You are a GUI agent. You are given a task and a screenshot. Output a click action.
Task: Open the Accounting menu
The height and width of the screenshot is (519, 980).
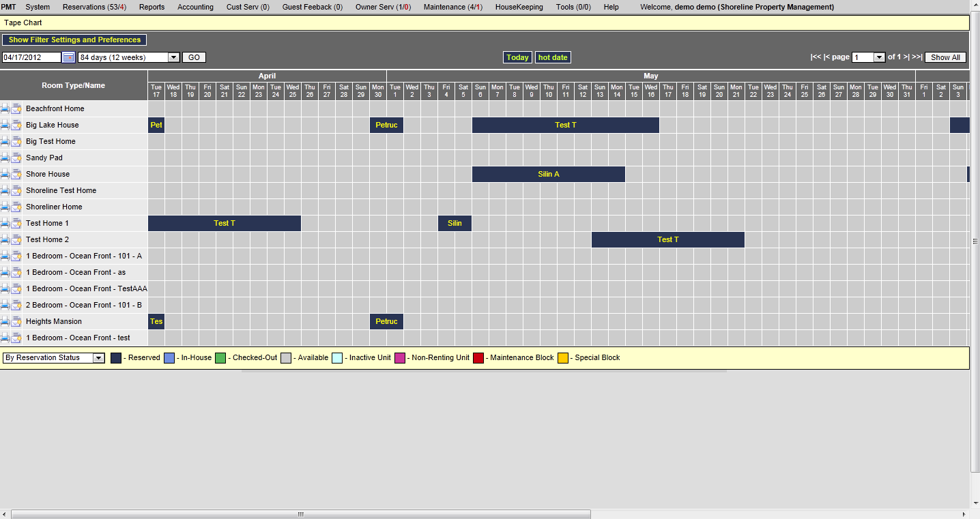tap(195, 7)
